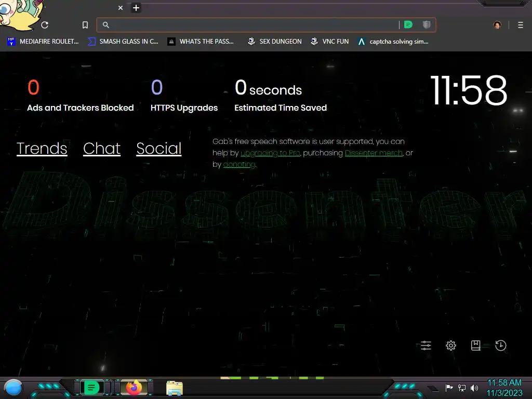Open SMASH GLASS IN C... bookmark
This screenshot has width=532, height=399.
pos(123,42)
